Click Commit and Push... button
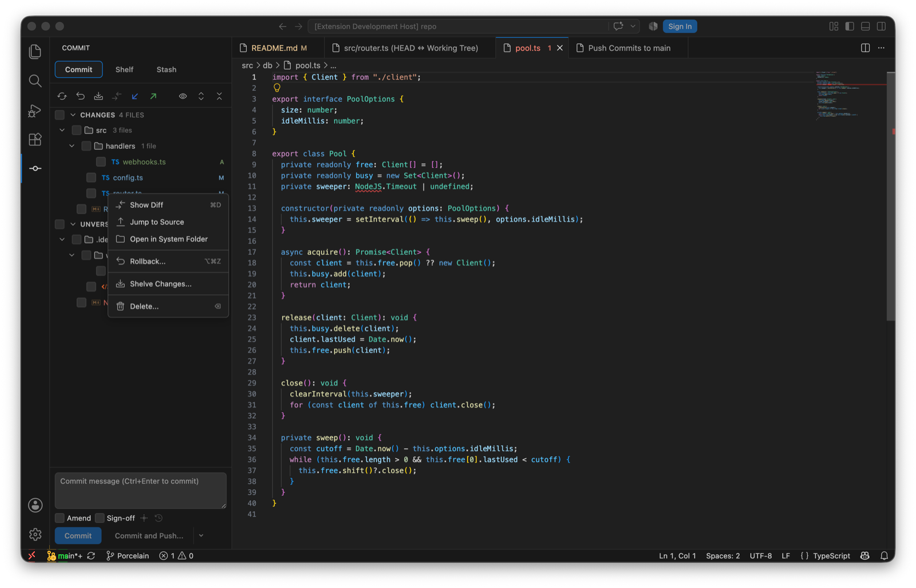 pyautogui.click(x=149, y=536)
